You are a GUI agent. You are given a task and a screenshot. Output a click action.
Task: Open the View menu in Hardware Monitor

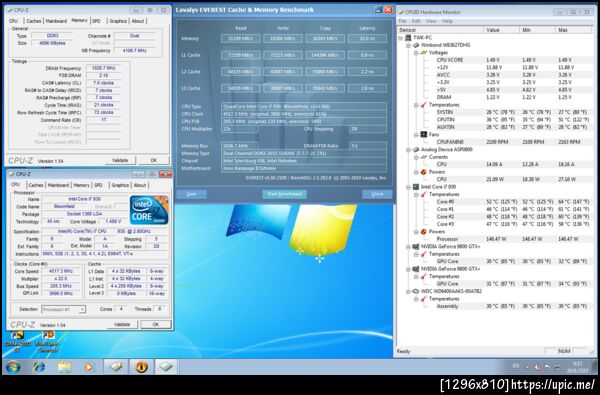(x=431, y=21)
